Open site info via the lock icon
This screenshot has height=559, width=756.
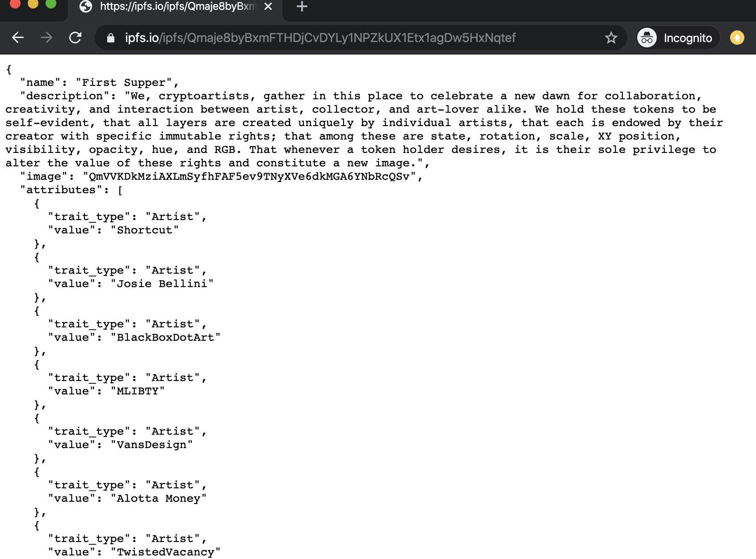tap(111, 38)
